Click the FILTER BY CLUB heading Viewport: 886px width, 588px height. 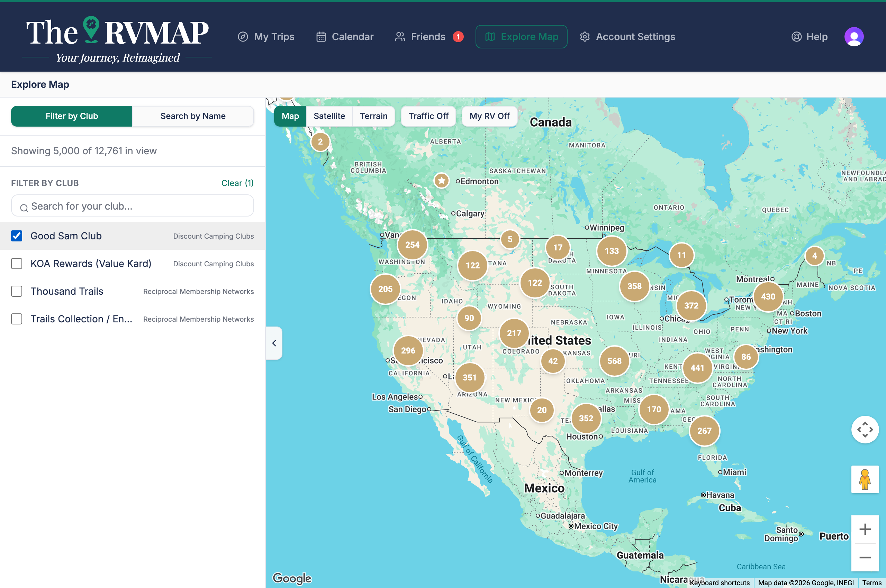[x=45, y=183]
